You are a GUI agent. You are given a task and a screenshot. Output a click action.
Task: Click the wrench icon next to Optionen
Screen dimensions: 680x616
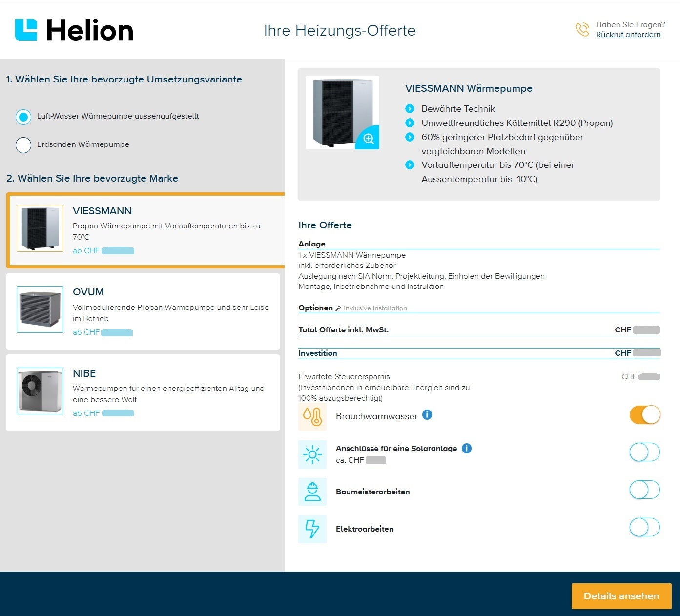[338, 308]
